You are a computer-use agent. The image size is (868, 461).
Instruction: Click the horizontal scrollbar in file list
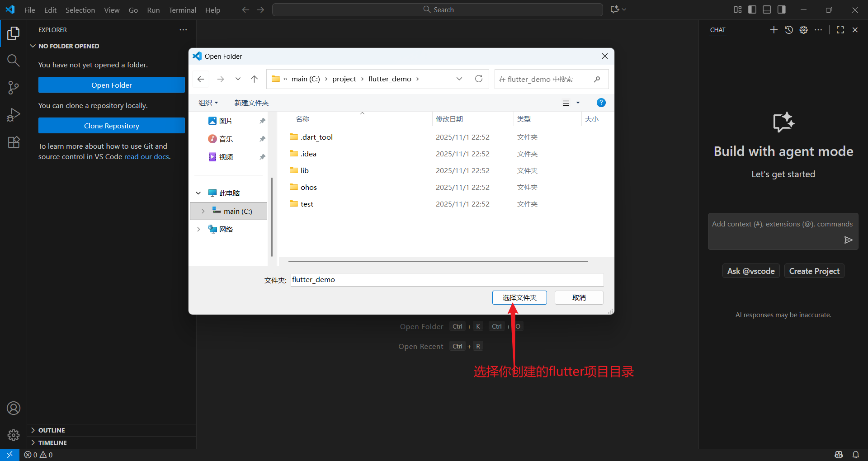tap(438, 261)
